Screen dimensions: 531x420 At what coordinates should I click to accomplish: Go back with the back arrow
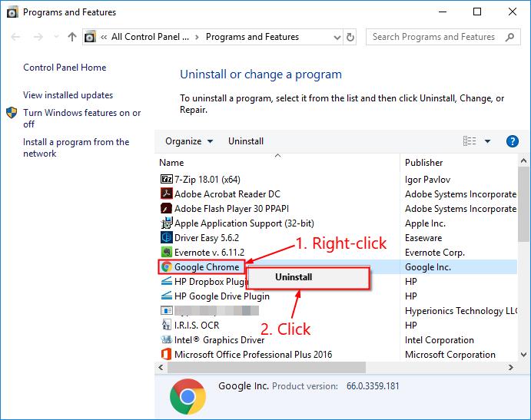click(15, 37)
